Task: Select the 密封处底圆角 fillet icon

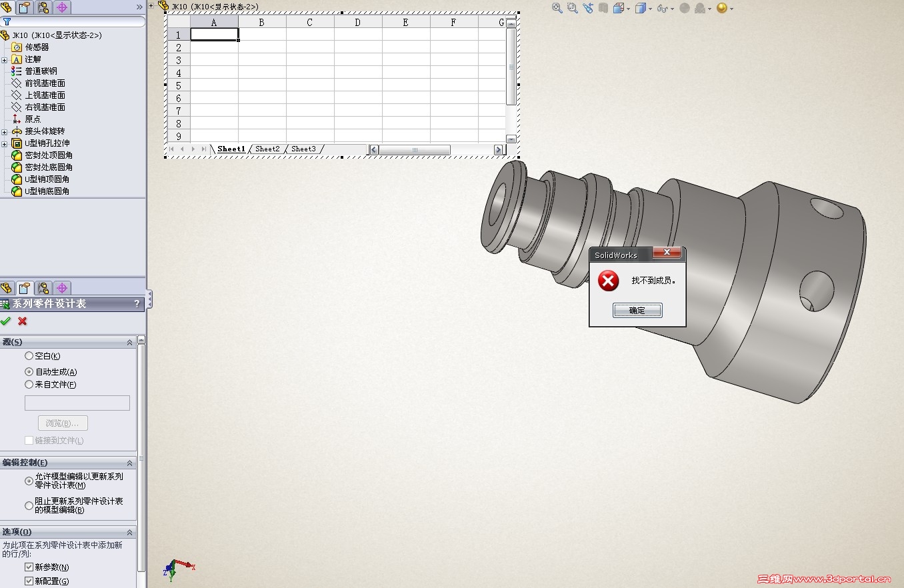Action: (x=17, y=167)
